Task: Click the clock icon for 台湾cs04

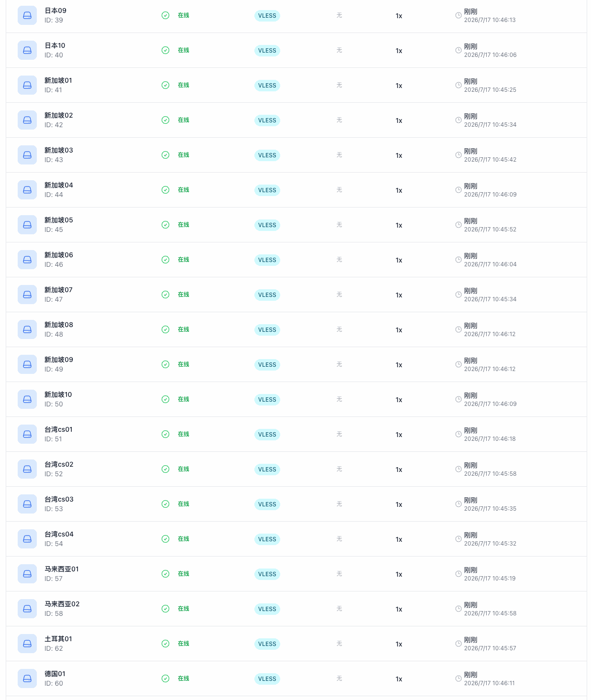Action: tap(458, 539)
